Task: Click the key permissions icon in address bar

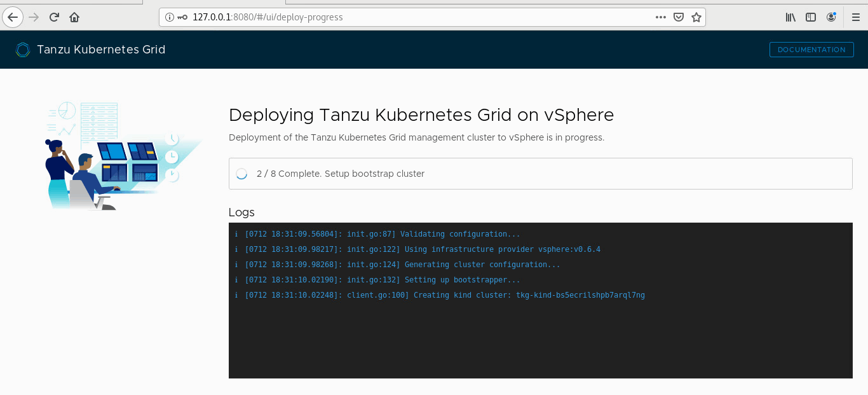Action: pos(182,17)
